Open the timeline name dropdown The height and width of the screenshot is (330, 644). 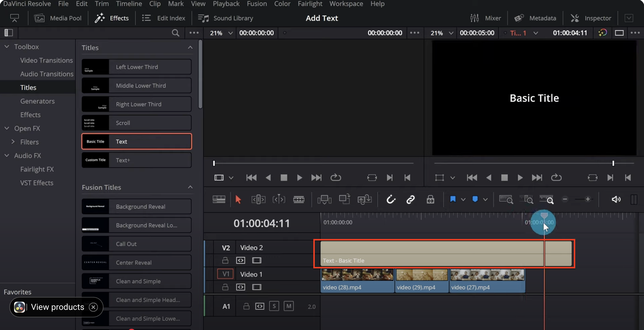(536, 33)
